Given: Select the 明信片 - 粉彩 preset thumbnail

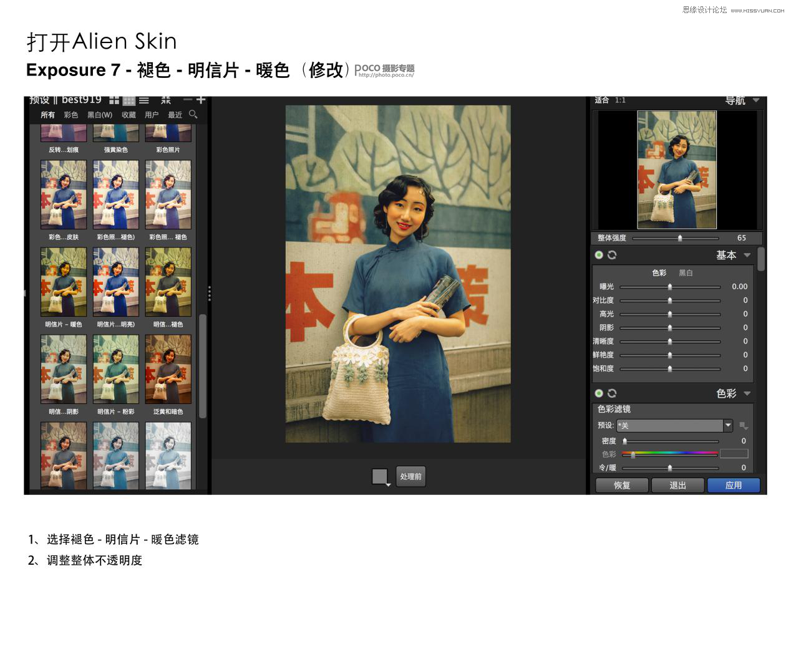Looking at the screenshot, I should coord(116,370).
